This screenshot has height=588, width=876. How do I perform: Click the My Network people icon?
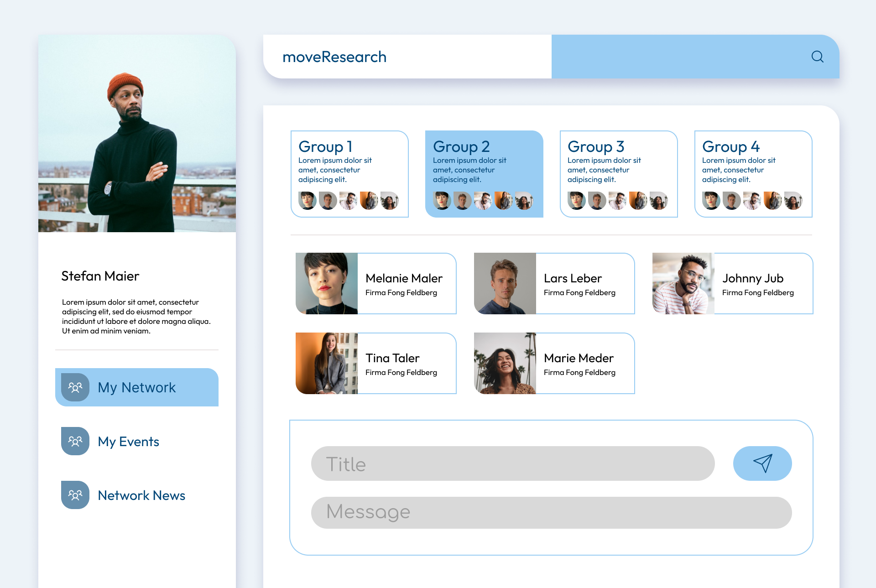tap(75, 387)
